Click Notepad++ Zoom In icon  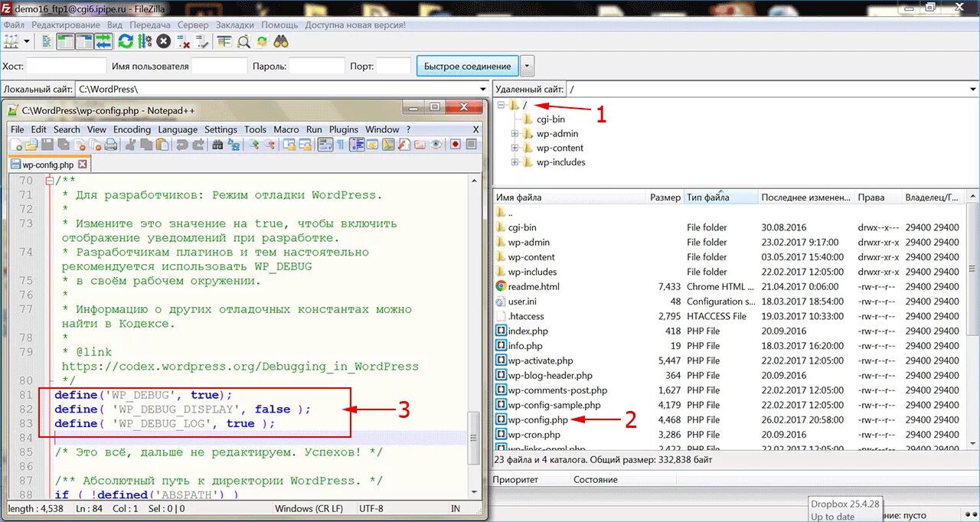click(254, 144)
